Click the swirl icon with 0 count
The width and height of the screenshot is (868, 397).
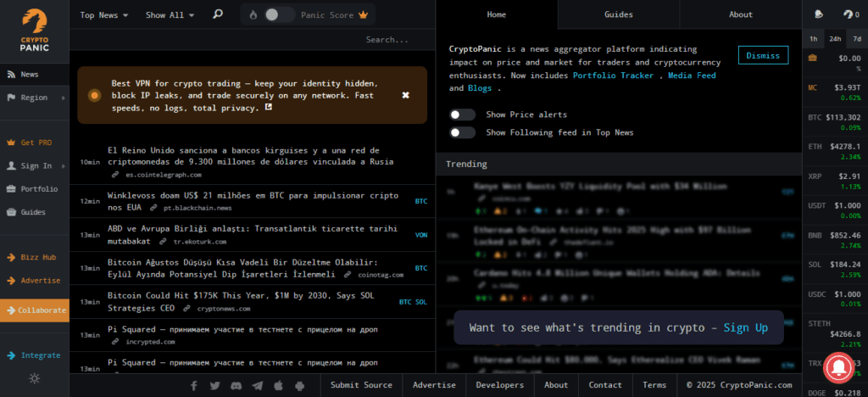click(848, 14)
